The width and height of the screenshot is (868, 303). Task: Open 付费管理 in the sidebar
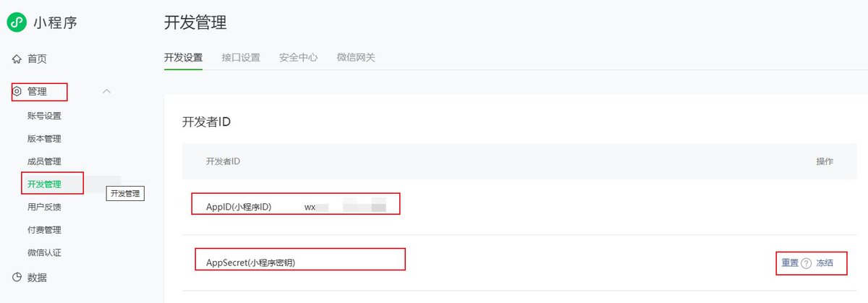tap(44, 230)
